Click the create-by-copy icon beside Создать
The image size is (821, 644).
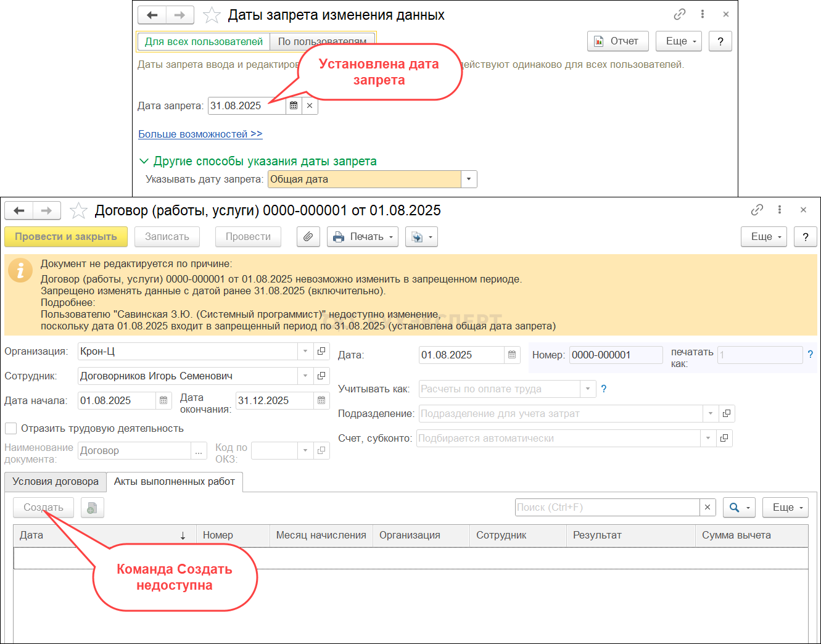pyautogui.click(x=92, y=508)
